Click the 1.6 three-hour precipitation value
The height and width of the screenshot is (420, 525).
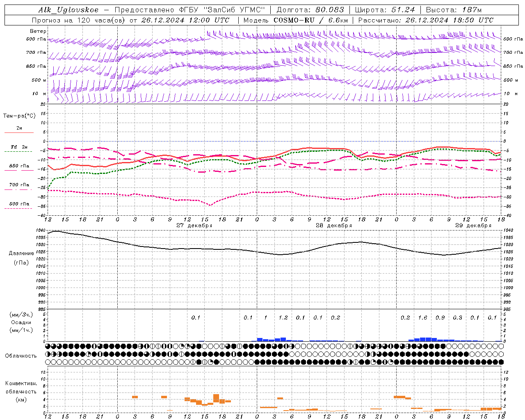422,317
